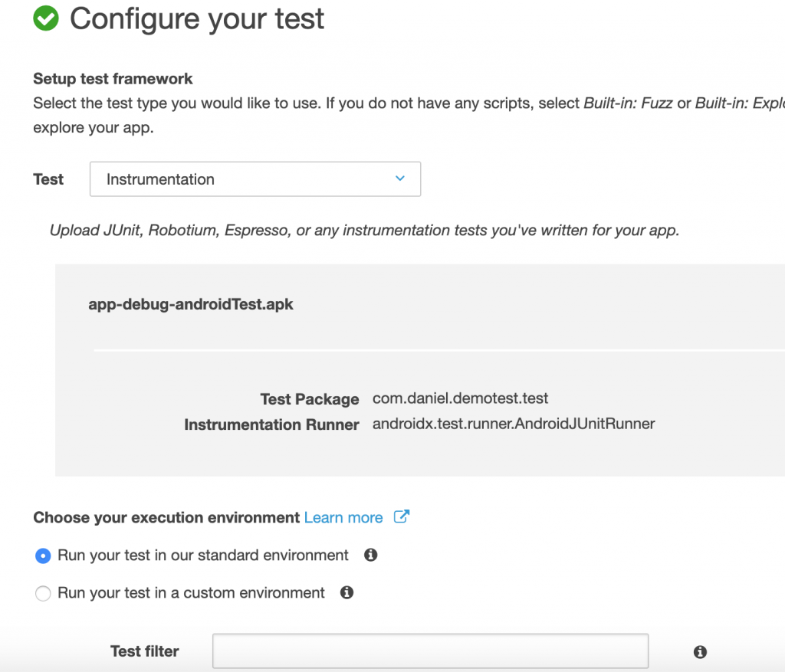Choose Run your test in a custom environment
Image resolution: width=785 pixels, height=672 pixels.
tap(44, 593)
